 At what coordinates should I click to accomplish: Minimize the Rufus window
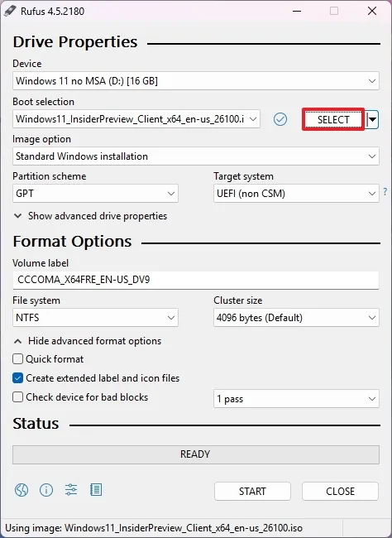click(x=297, y=11)
